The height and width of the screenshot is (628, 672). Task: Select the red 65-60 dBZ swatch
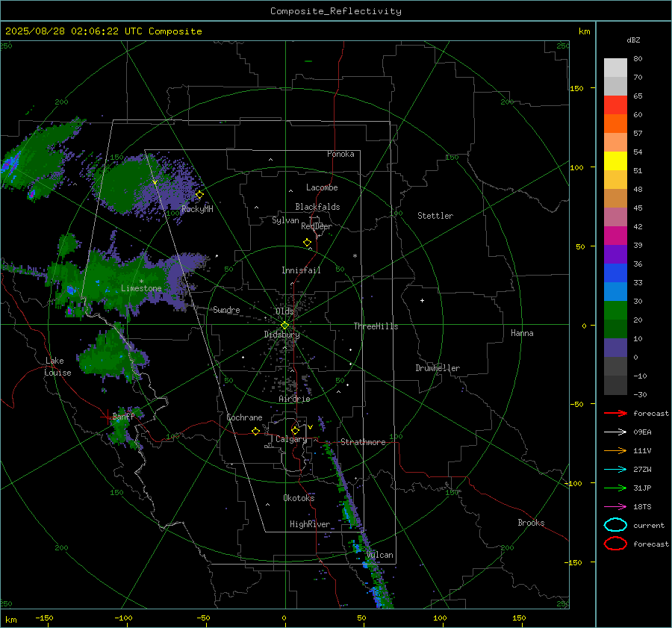[x=615, y=105]
